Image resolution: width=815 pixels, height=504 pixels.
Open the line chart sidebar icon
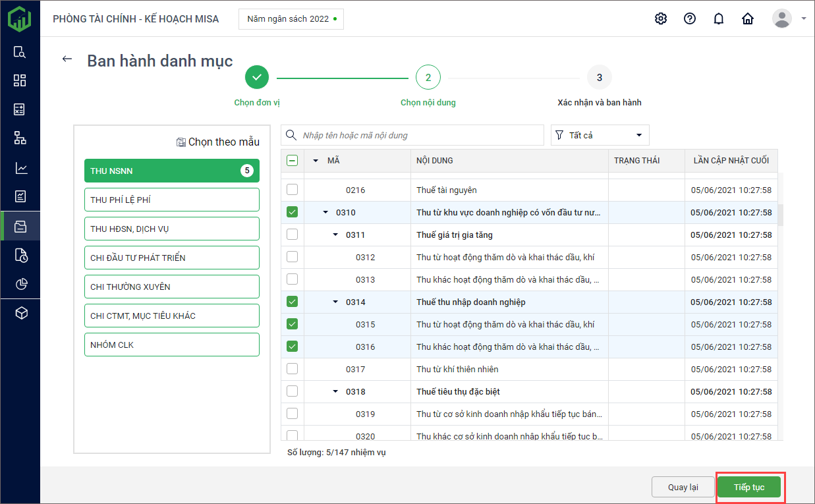click(20, 168)
